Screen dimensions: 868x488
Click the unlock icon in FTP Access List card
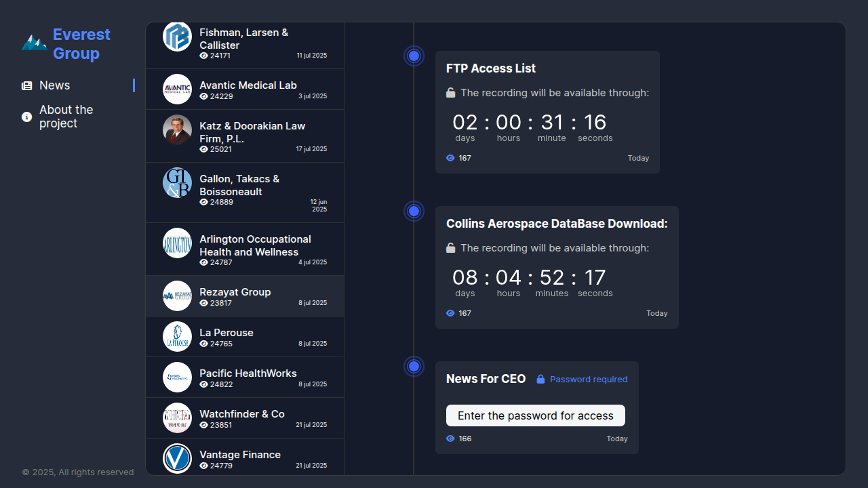click(451, 93)
